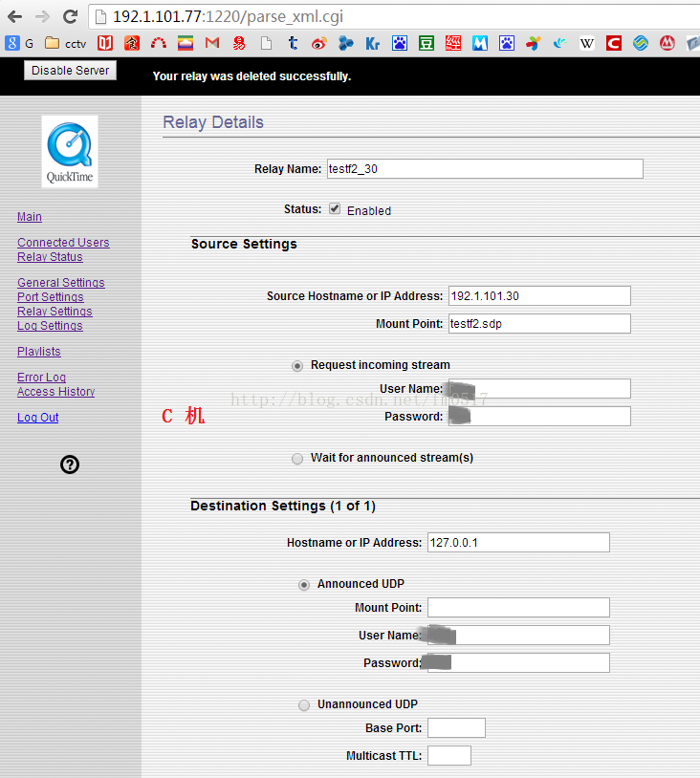Open the Connected Users link

pyautogui.click(x=63, y=243)
